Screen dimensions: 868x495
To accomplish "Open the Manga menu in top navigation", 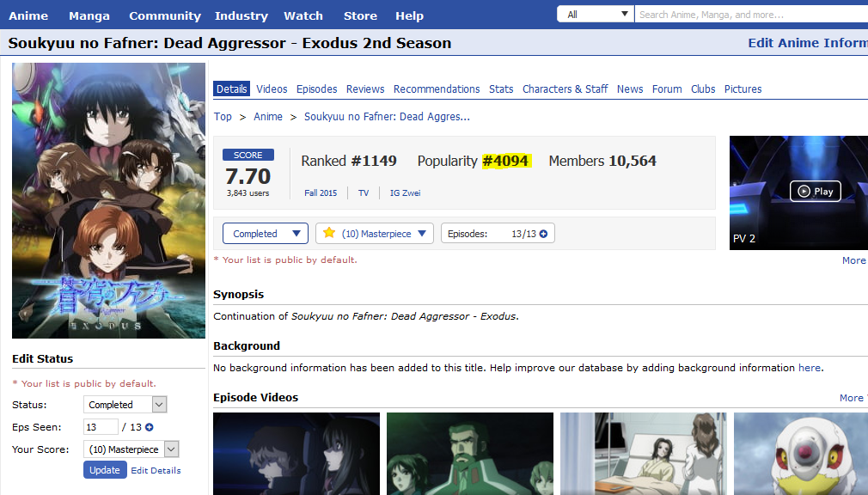I will [x=89, y=15].
